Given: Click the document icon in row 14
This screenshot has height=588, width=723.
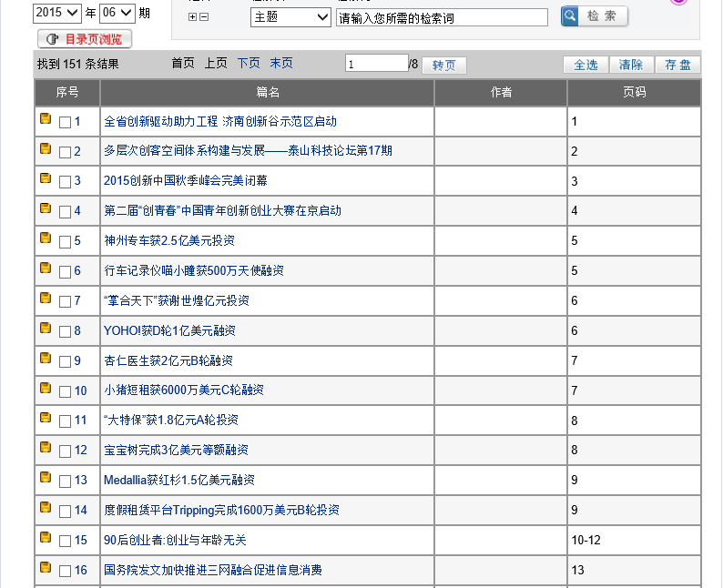Looking at the screenshot, I should [x=46, y=507].
